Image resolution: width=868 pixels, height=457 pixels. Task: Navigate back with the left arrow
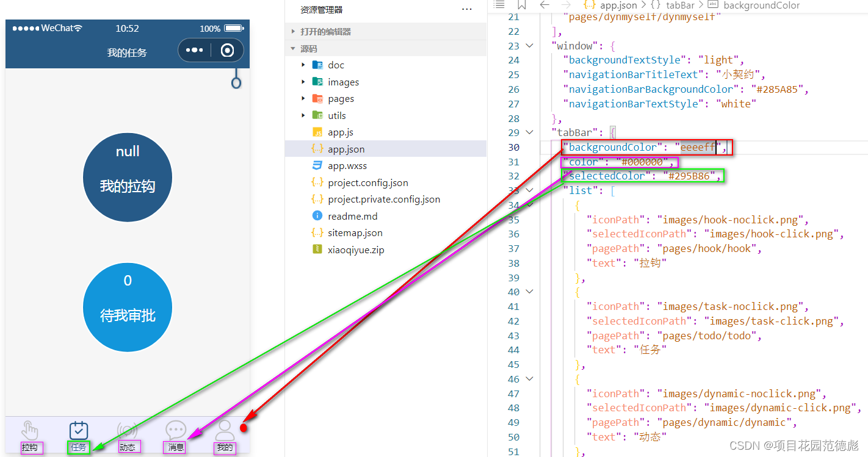(544, 5)
